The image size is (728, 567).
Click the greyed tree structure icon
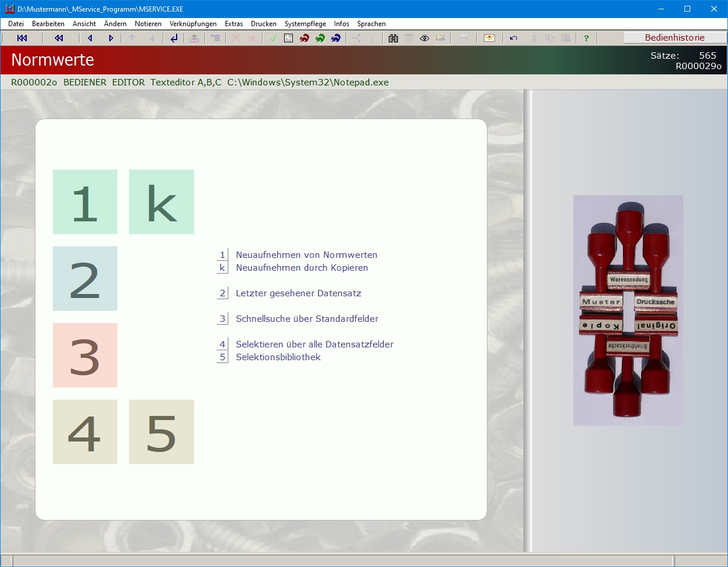coord(216,38)
